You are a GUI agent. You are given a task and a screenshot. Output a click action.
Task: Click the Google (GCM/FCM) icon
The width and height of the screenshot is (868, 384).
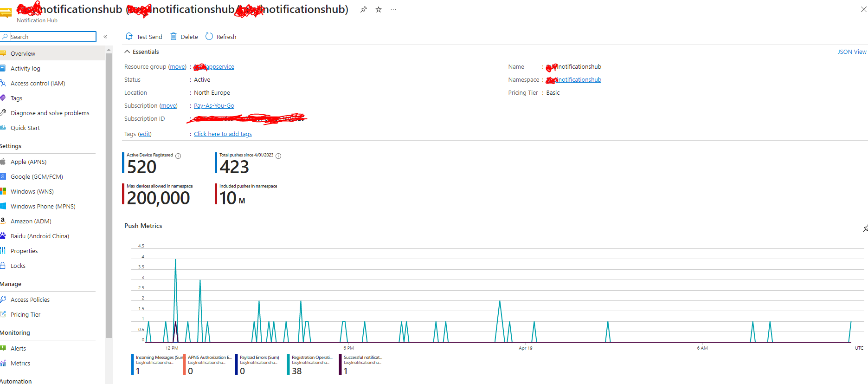pos(3,176)
